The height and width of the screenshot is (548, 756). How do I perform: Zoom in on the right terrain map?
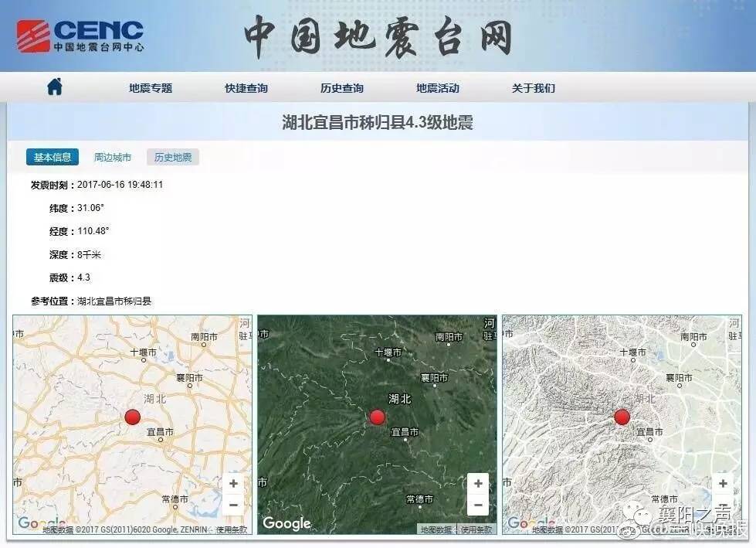click(x=721, y=483)
